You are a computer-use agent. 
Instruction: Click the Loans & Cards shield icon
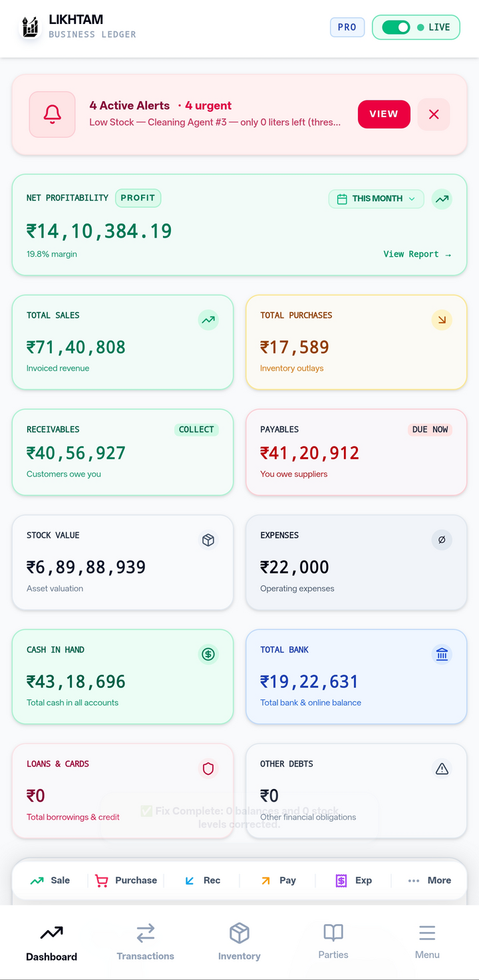point(208,769)
